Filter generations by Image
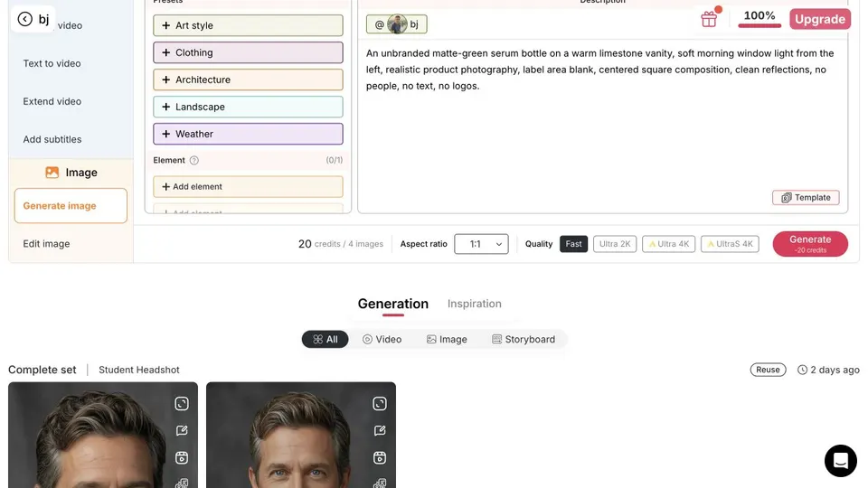The image size is (868, 488). click(447, 340)
